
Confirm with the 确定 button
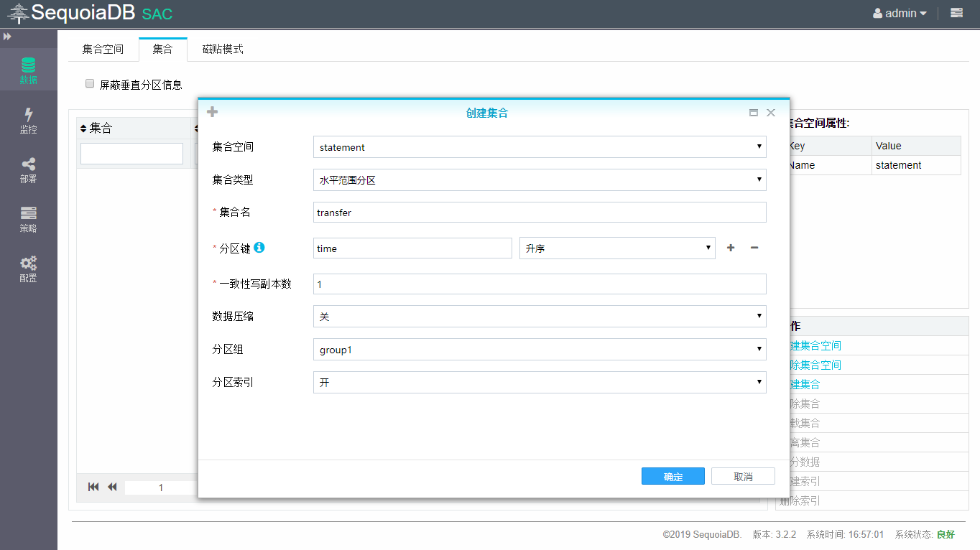coord(673,477)
